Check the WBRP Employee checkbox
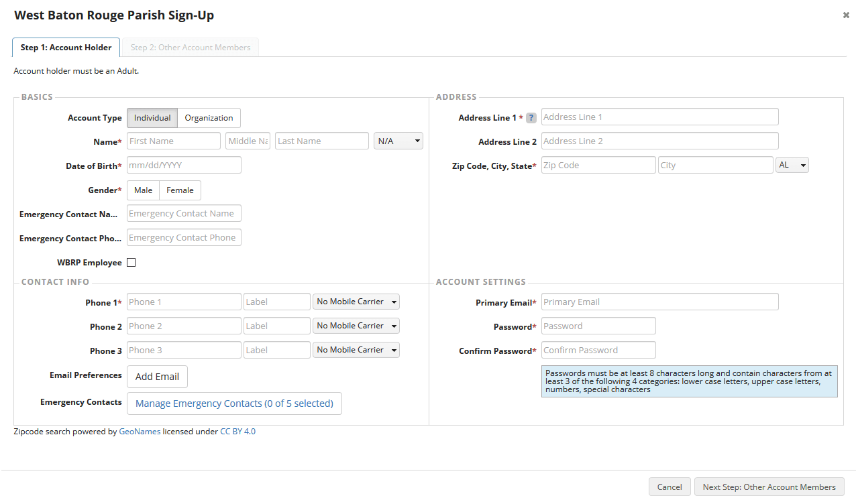This screenshot has width=856, height=504. click(x=131, y=263)
